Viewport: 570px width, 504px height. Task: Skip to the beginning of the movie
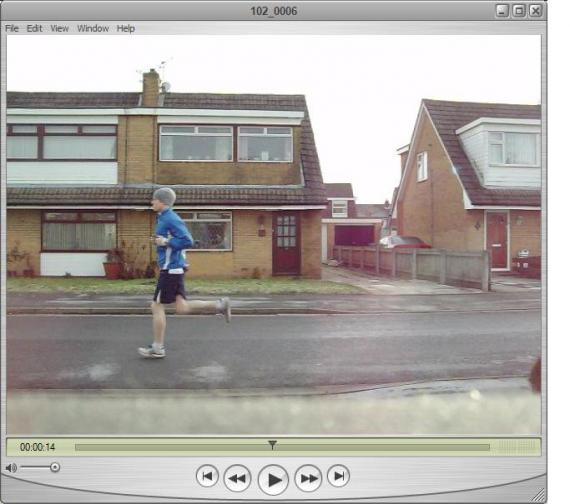pos(207,476)
